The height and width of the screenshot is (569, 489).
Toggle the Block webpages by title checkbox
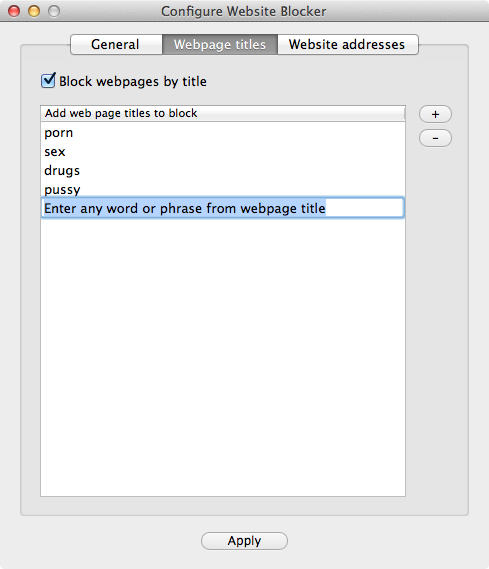pyautogui.click(x=48, y=81)
